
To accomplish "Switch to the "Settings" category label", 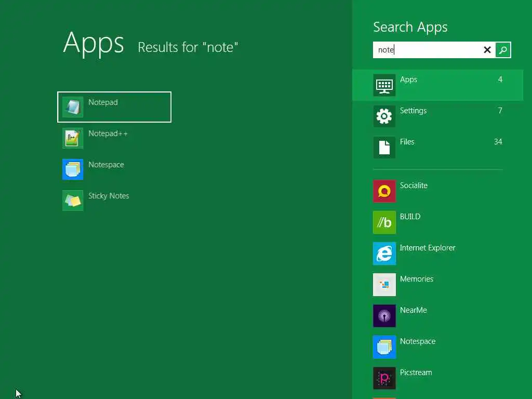I will pos(413,111).
